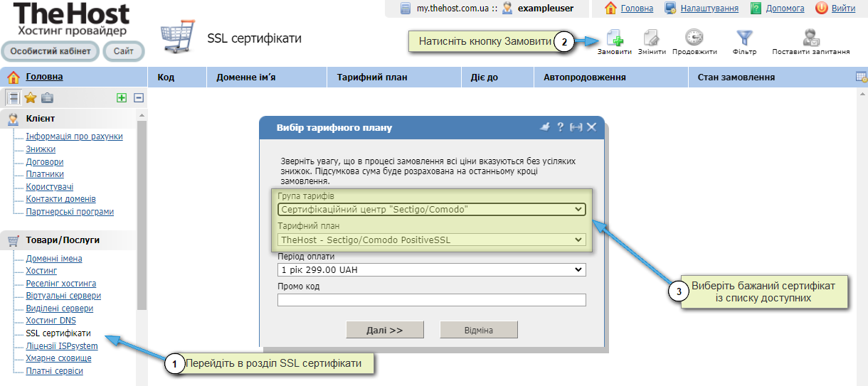The width and height of the screenshot is (868, 386).
Task: Click the briefcase icon in the sidebar
Action: tap(47, 98)
